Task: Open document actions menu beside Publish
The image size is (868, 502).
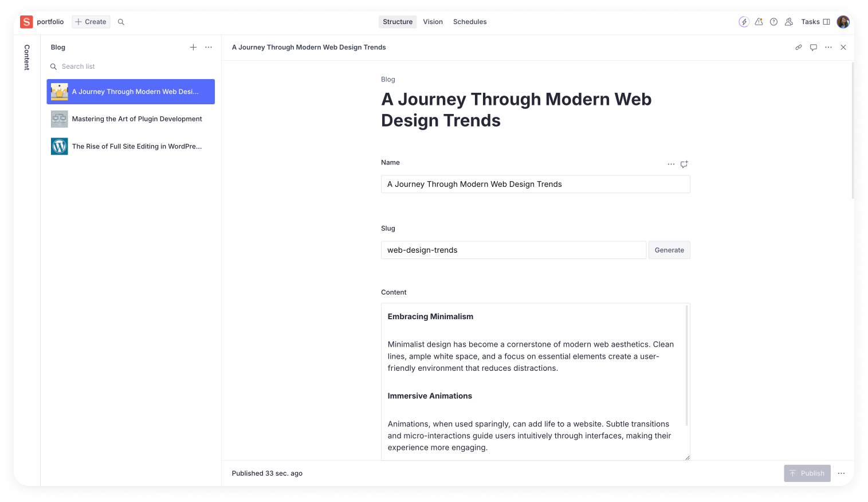Action: click(x=841, y=473)
